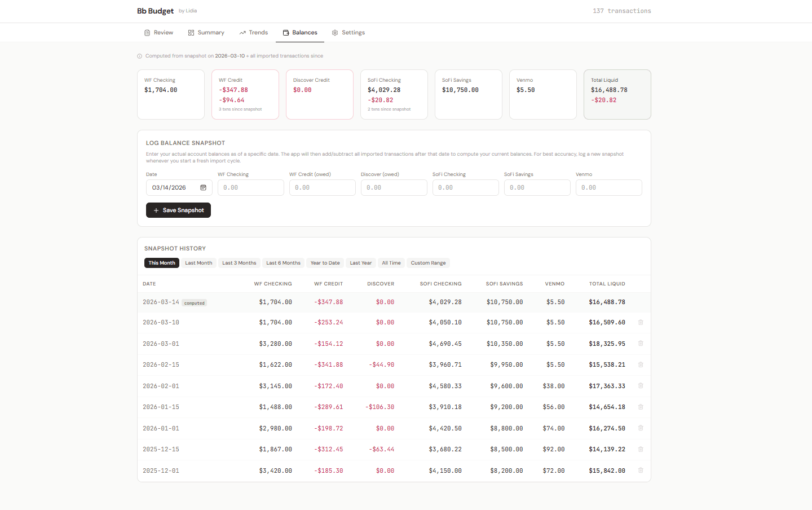Select the Year to Date filter
Viewport: 812px width, 510px height.
(x=325, y=262)
